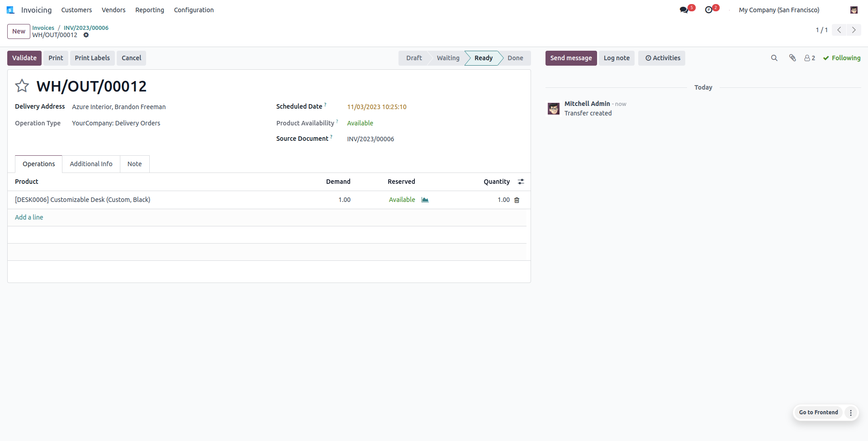This screenshot has height=441, width=868.
Task: Delete the Customizable Desk line with trash icon
Action: (517, 200)
